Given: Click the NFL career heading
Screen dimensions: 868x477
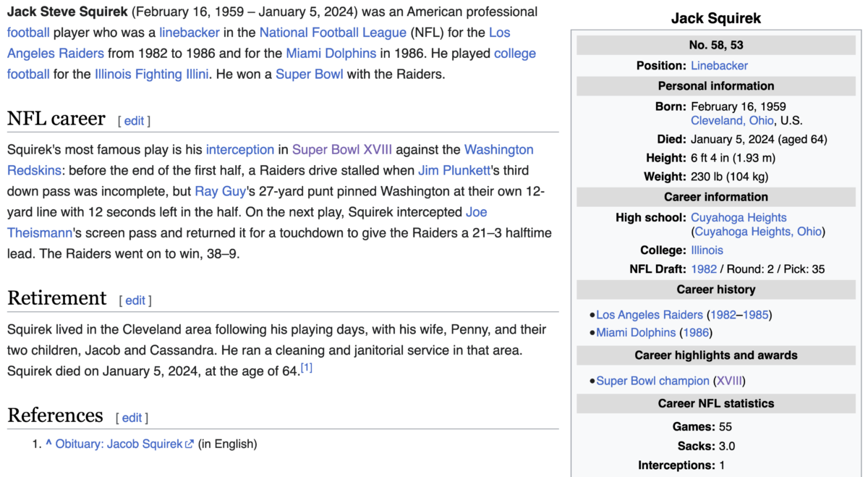Looking at the screenshot, I should coord(56,119).
